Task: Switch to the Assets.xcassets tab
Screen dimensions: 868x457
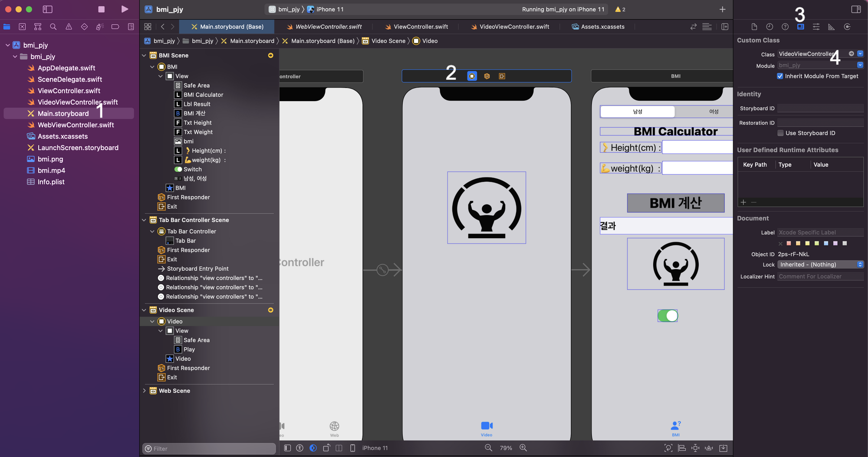Action: point(598,27)
